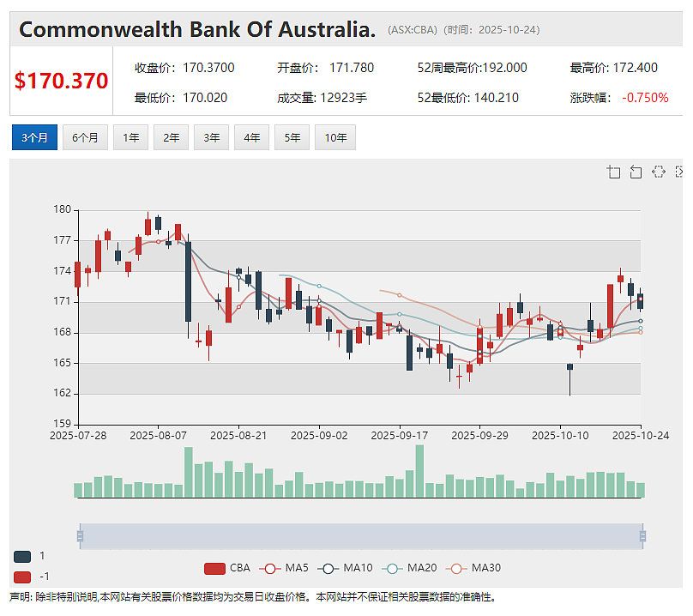Click the 52最低价 140.210 text

[468, 98]
